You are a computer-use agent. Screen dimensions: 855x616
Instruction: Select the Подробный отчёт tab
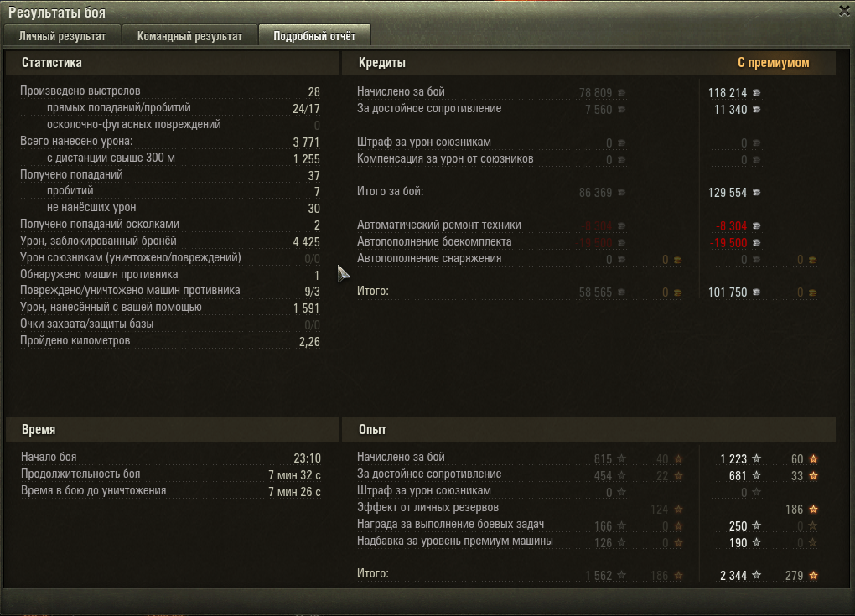pos(314,36)
